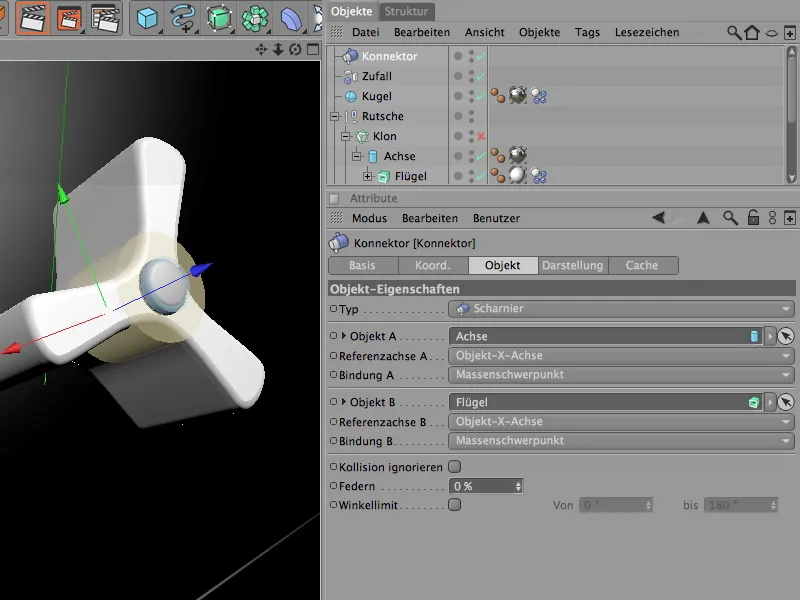Click the Federn percentage stepper

tap(518, 486)
